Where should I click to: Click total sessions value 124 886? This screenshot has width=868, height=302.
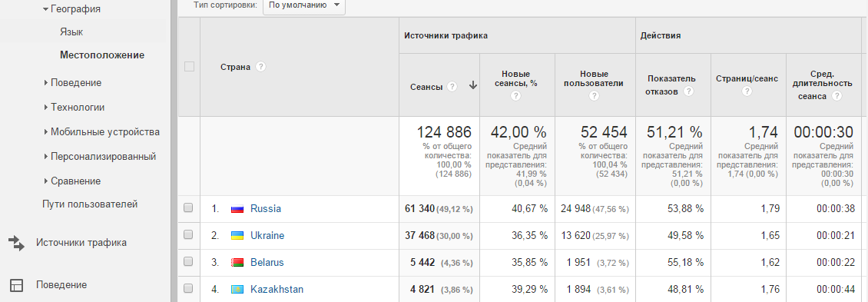click(444, 132)
